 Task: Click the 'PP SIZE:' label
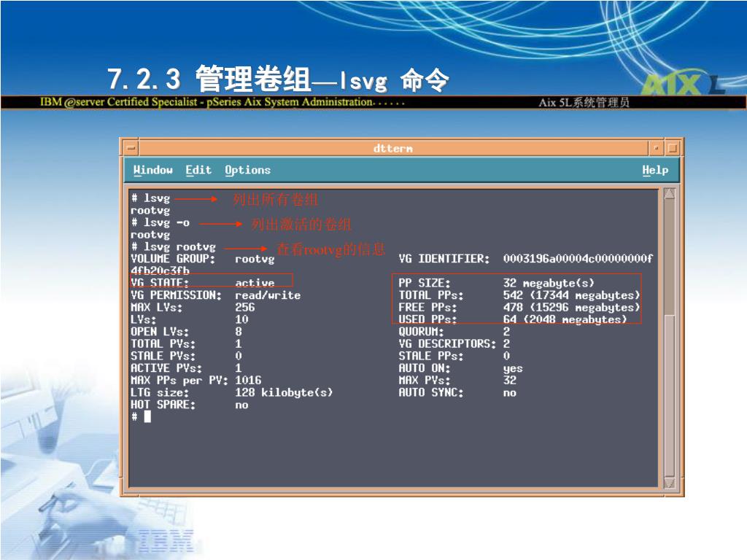tap(425, 283)
